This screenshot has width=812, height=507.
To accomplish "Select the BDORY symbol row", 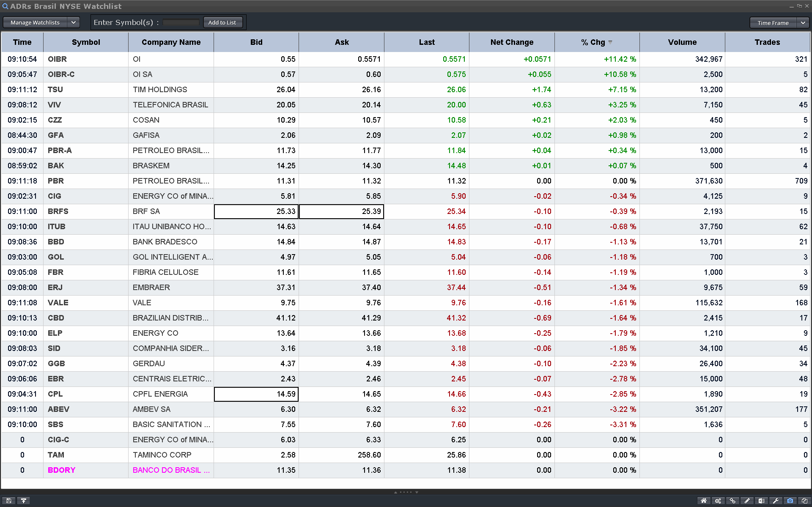I will tap(61, 470).
